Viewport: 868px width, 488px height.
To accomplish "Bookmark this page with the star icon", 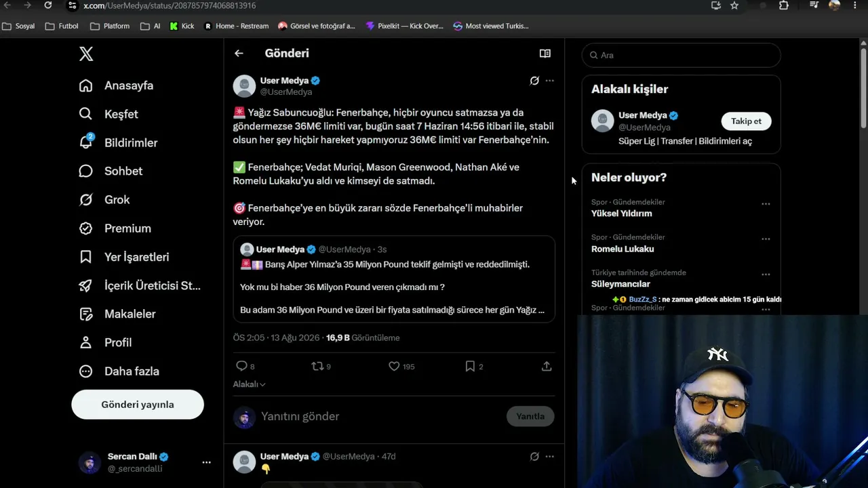I will 734,5.
